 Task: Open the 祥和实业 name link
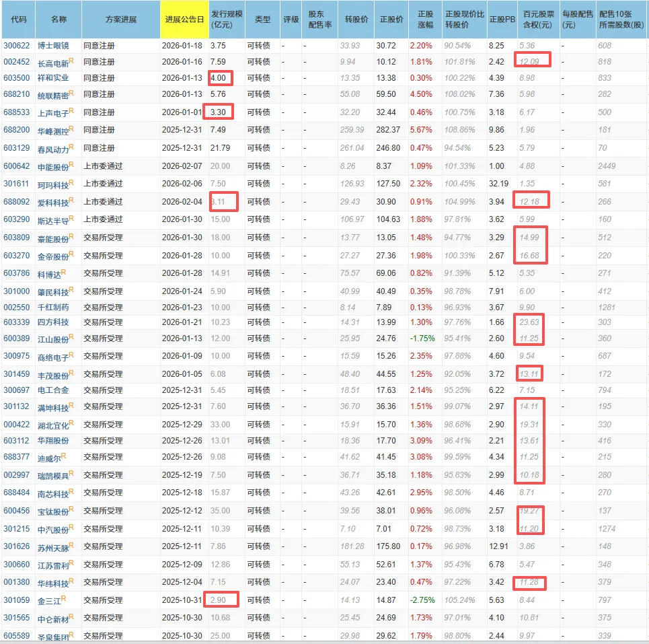pyautogui.click(x=53, y=78)
